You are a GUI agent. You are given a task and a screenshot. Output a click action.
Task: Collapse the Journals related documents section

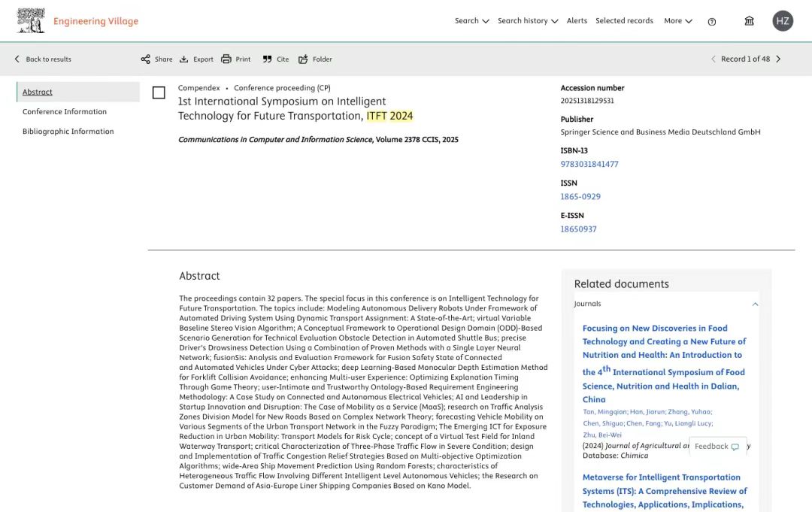(x=755, y=304)
